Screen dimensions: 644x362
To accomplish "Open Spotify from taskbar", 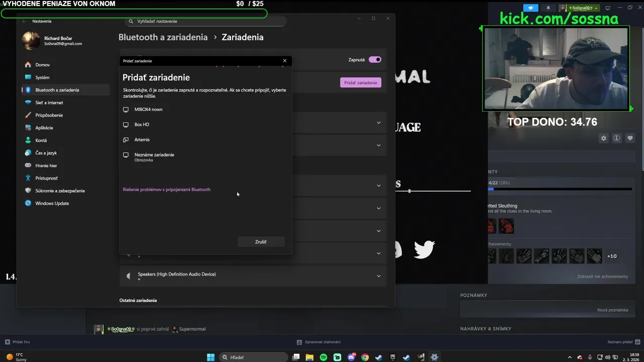I will tap(324, 357).
